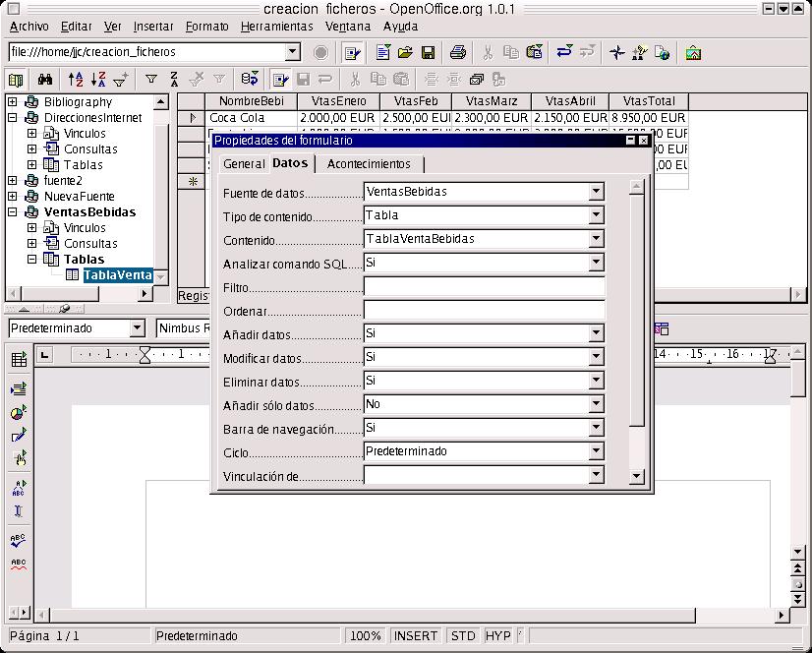Screen dimensions: 812x653
Task: Click the Print file icon
Action: [x=457, y=53]
